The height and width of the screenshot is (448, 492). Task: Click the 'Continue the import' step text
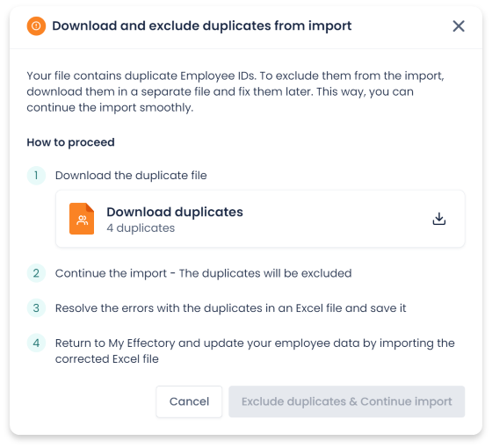(x=203, y=273)
